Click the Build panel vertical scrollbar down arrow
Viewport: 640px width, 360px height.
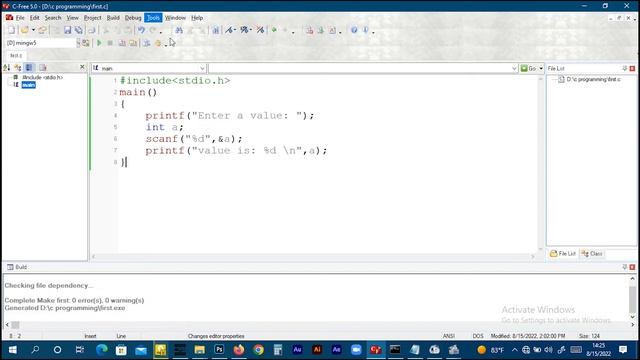click(633, 317)
